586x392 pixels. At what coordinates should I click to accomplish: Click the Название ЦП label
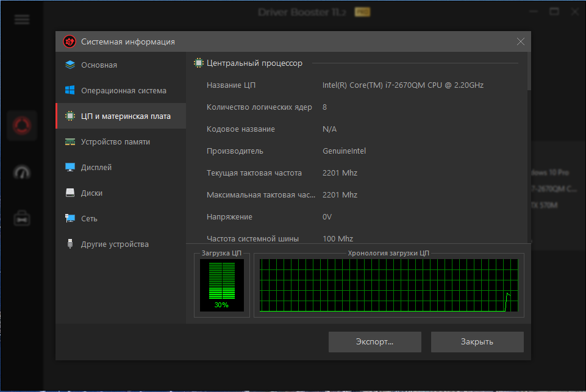tap(231, 85)
